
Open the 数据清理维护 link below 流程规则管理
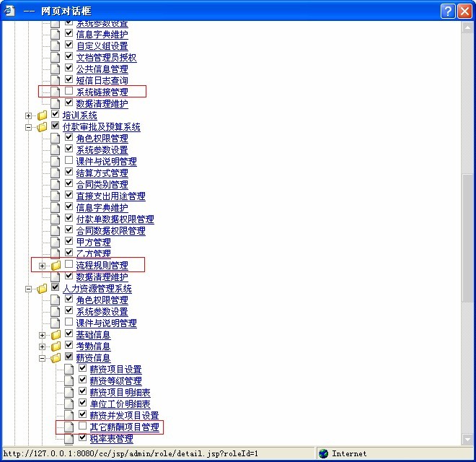pyautogui.click(x=102, y=277)
